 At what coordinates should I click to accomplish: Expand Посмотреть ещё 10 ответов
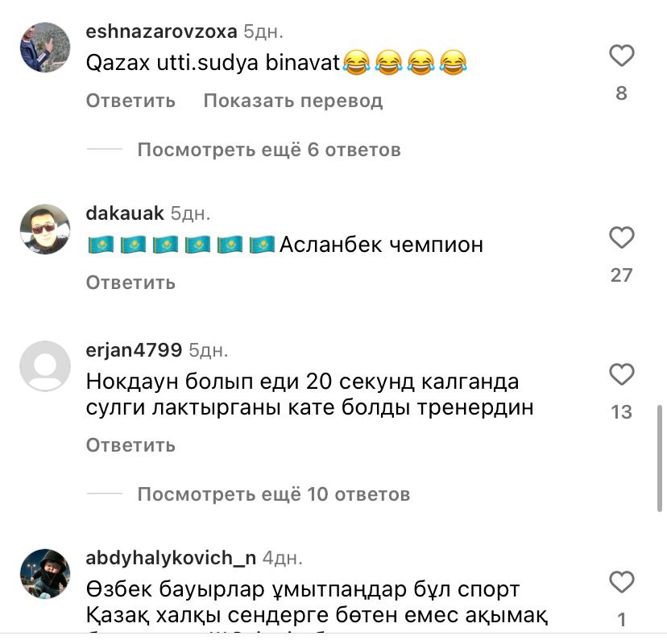(274, 494)
